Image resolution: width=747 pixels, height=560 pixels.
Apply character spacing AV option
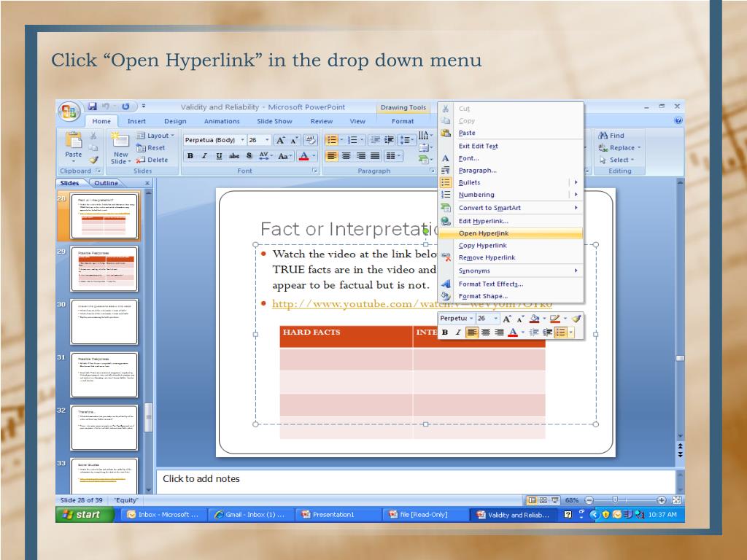265,156
